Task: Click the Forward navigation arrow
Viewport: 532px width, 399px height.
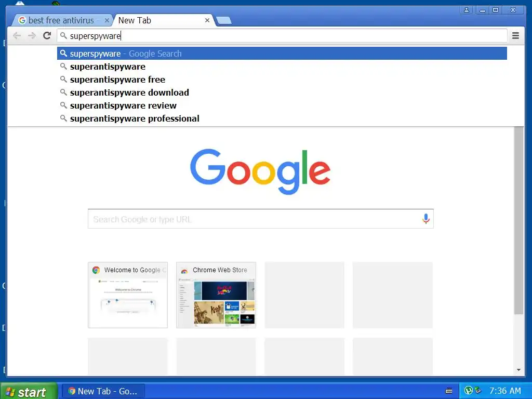Action: point(32,36)
